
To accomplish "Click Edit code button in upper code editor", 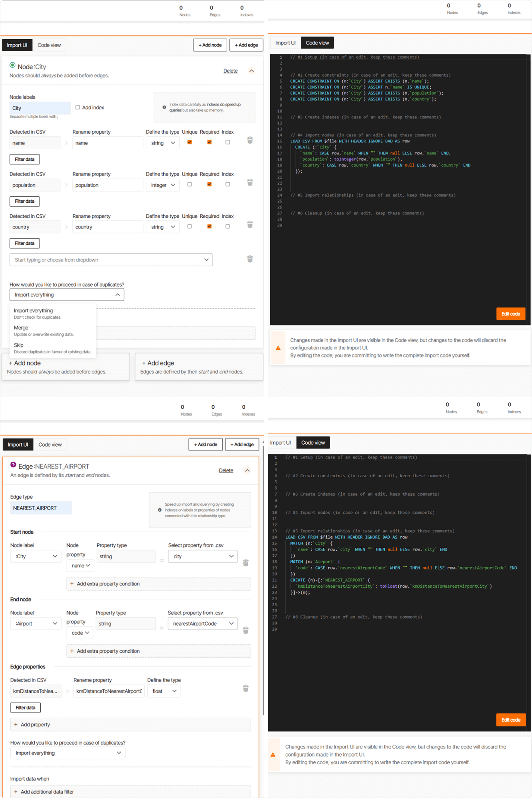I will [511, 314].
